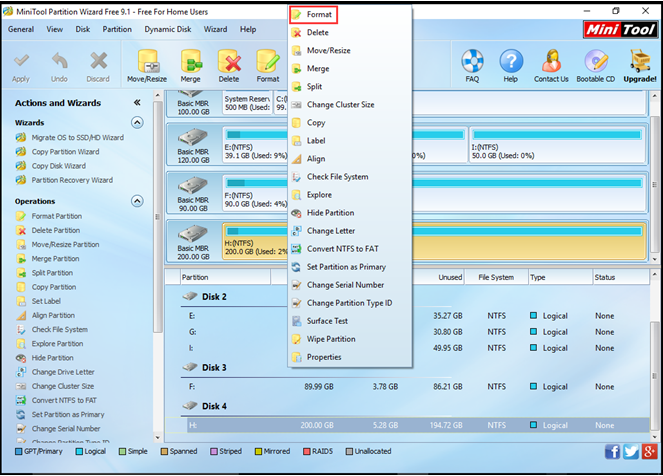Viewport: 663px width, 476px height.
Task: Choose Convert NTFS to FAT in context menu
Action: pos(350,249)
